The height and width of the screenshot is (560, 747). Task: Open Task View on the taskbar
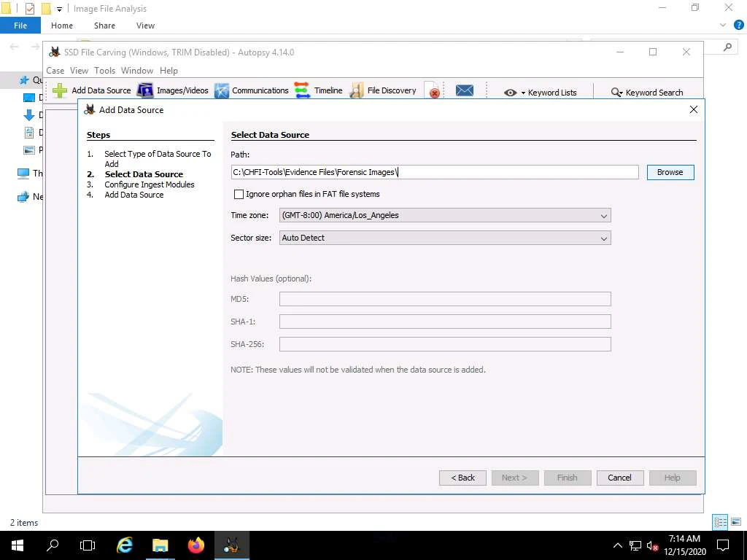(88, 545)
